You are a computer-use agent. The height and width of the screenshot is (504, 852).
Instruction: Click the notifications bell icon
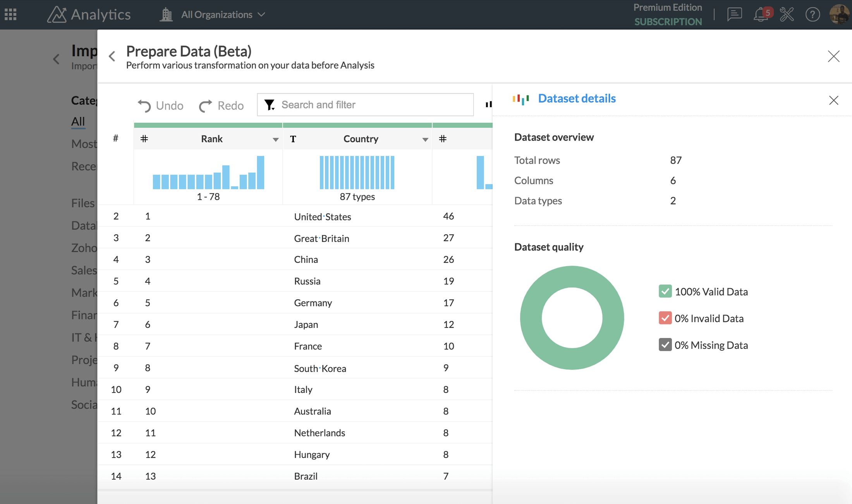[x=761, y=14]
